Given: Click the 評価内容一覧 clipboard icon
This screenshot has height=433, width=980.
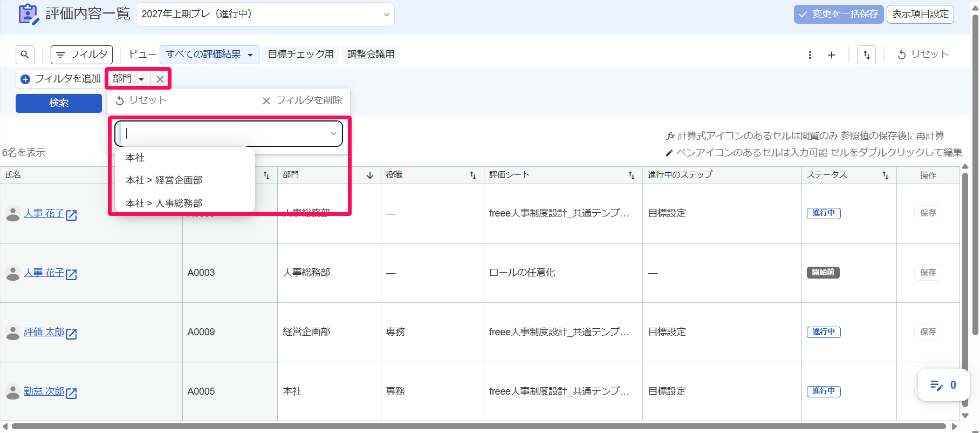Looking at the screenshot, I should (x=29, y=14).
